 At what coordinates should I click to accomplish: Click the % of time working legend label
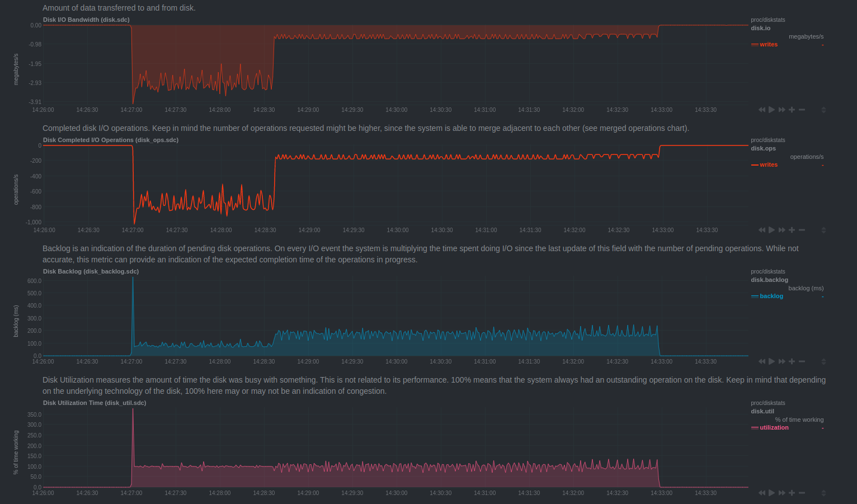799,420
